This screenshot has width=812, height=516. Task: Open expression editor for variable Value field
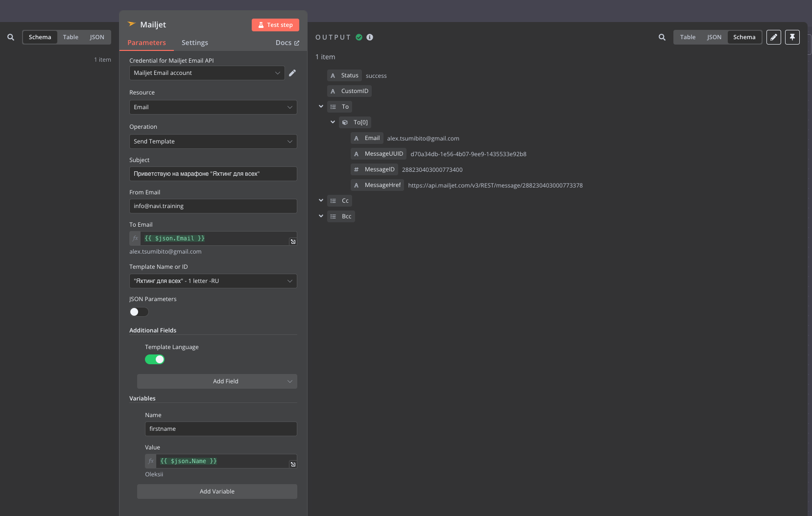tap(293, 464)
